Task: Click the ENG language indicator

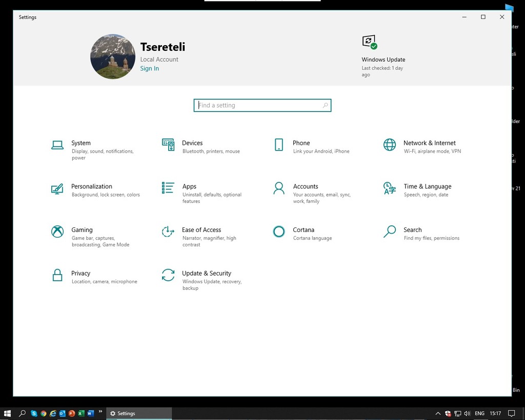Action: pyautogui.click(x=479, y=414)
